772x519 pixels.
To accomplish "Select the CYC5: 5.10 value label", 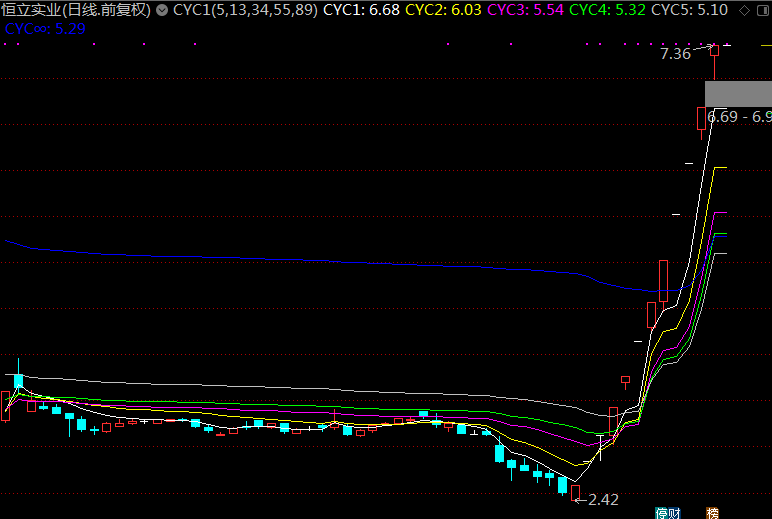I will pyautogui.click(x=689, y=11).
